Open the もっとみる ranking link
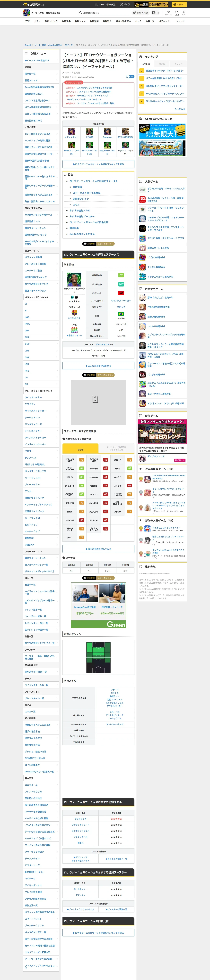 click(x=180, y=109)
